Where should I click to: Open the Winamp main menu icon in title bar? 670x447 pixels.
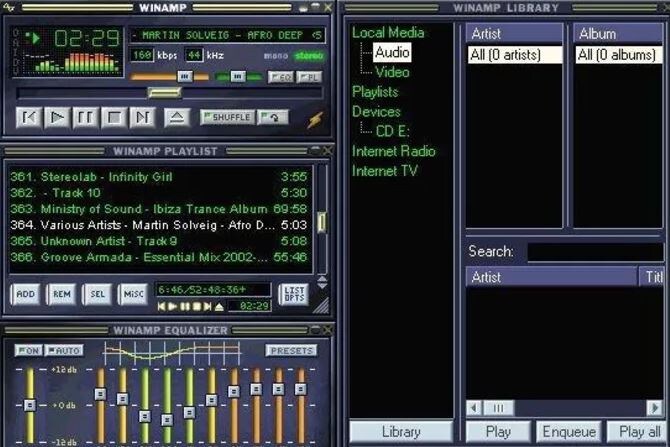(x=9, y=7)
